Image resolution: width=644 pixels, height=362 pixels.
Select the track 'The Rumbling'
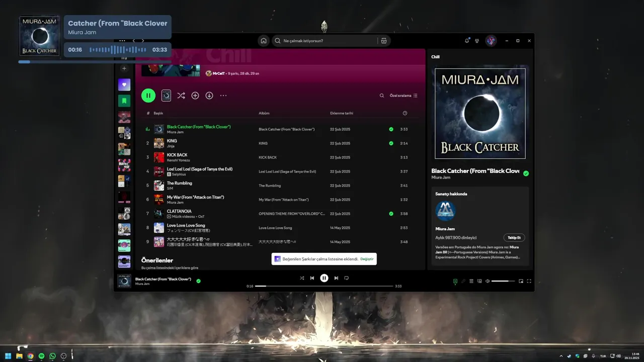tap(180, 183)
